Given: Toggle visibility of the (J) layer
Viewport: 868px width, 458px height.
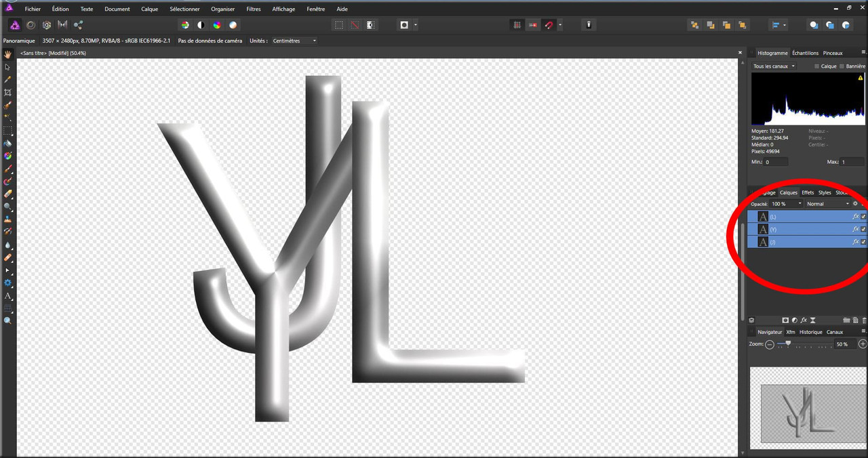Looking at the screenshot, I should tap(863, 241).
